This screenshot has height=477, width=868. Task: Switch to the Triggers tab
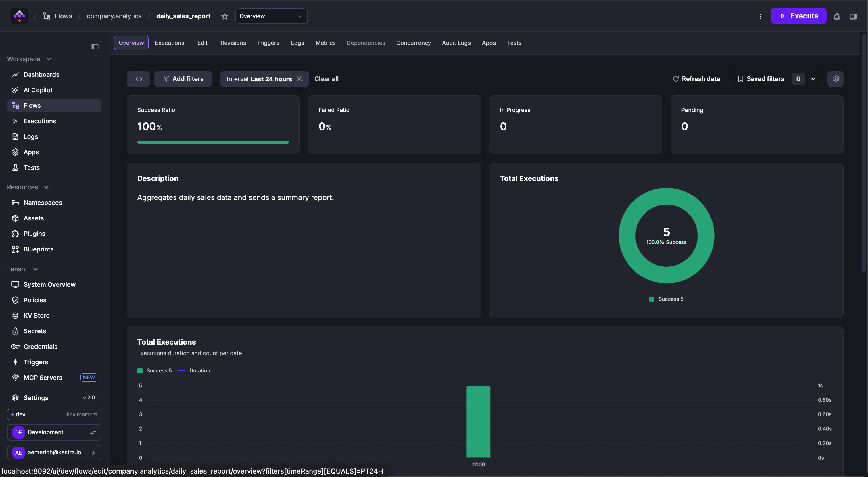(268, 43)
